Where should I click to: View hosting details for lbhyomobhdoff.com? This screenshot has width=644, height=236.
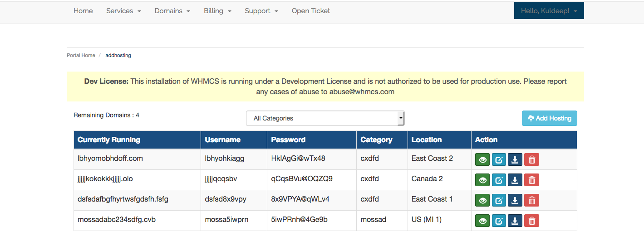coord(482,159)
